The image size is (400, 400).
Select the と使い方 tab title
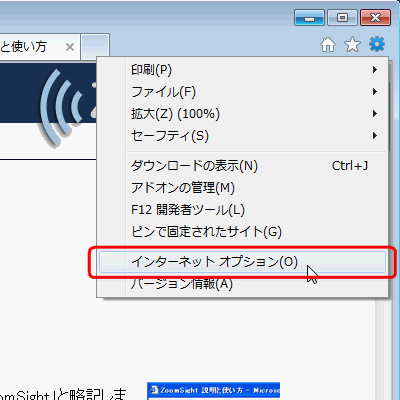pos(23,47)
